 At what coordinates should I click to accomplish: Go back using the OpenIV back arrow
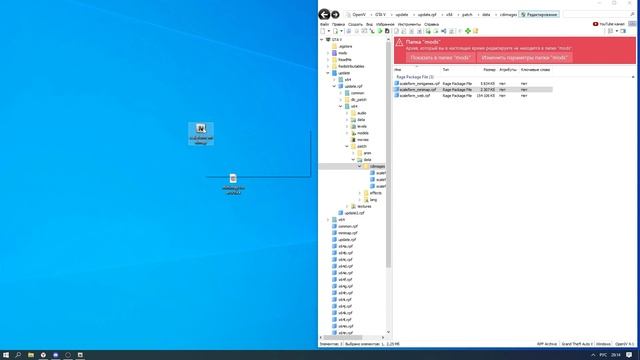[x=324, y=14]
